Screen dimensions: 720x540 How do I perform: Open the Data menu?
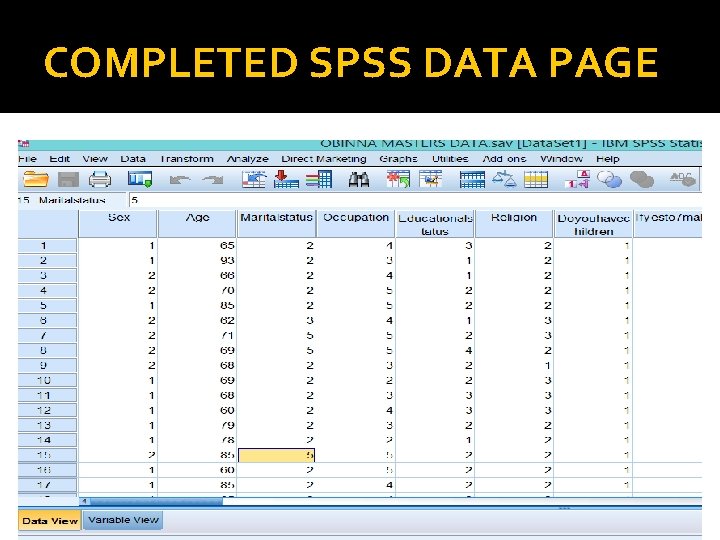tap(133, 159)
